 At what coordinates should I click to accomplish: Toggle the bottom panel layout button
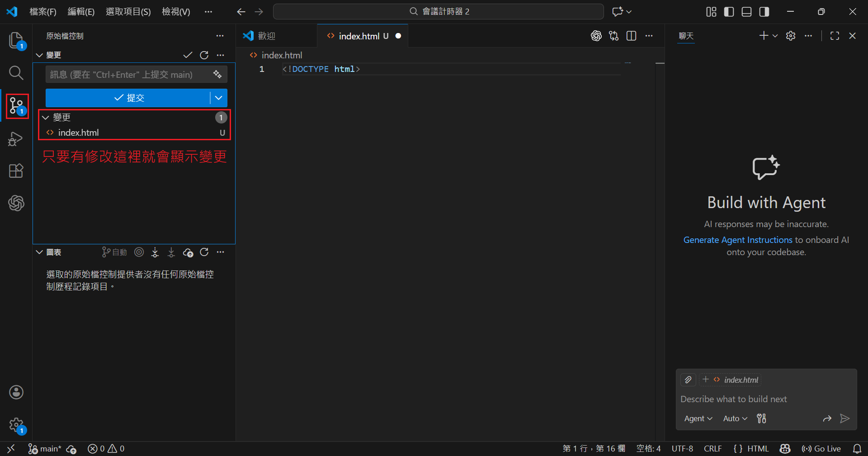point(747,12)
